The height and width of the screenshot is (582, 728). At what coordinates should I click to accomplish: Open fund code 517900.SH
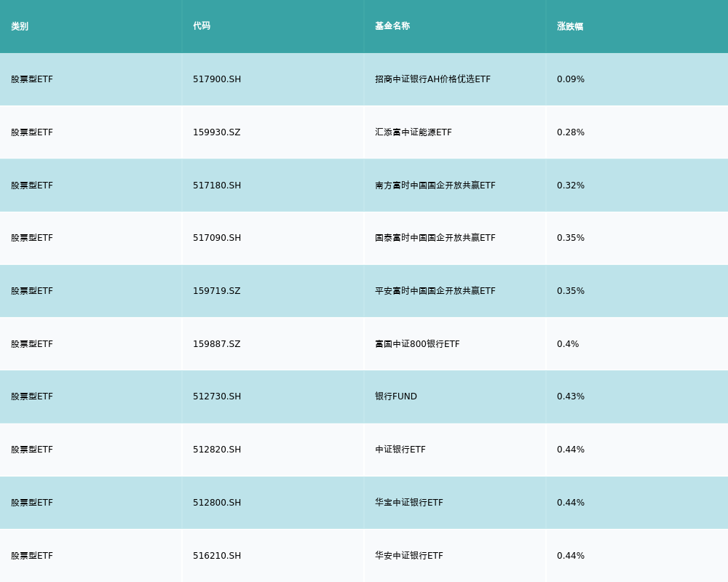[x=217, y=79]
